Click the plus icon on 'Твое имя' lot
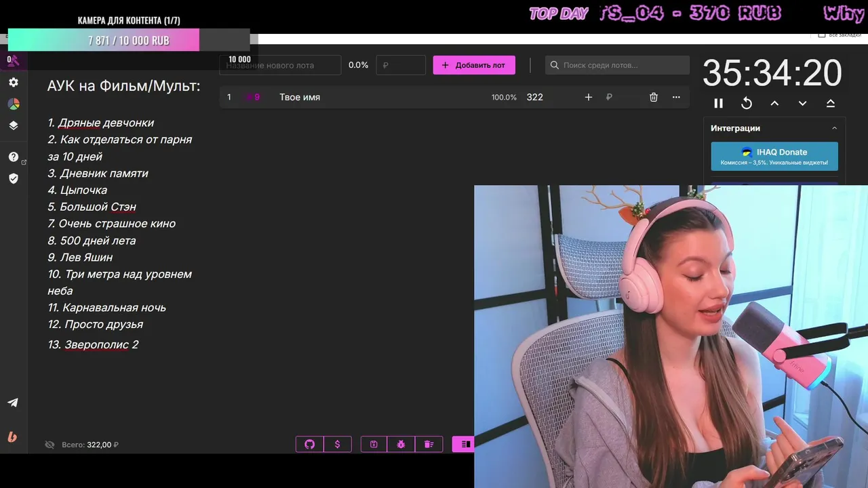Viewport: 868px width, 488px height. pyautogui.click(x=589, y=97)
